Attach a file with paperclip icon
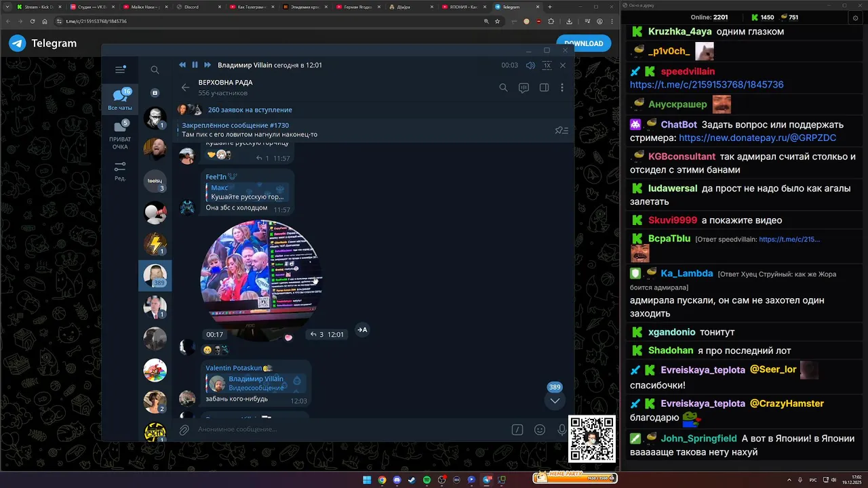The width and height of the screenshot is (868, 488). click(184, 430)
